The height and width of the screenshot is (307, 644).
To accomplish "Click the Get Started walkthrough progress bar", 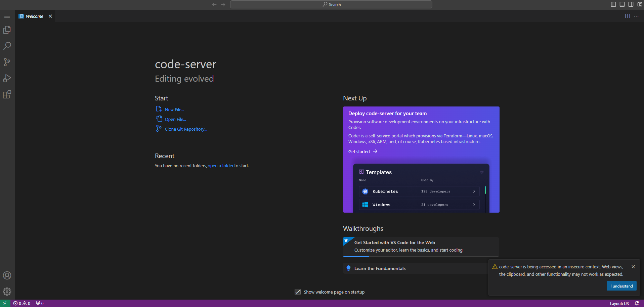I will pyautogui.click(x=356, y=256).
